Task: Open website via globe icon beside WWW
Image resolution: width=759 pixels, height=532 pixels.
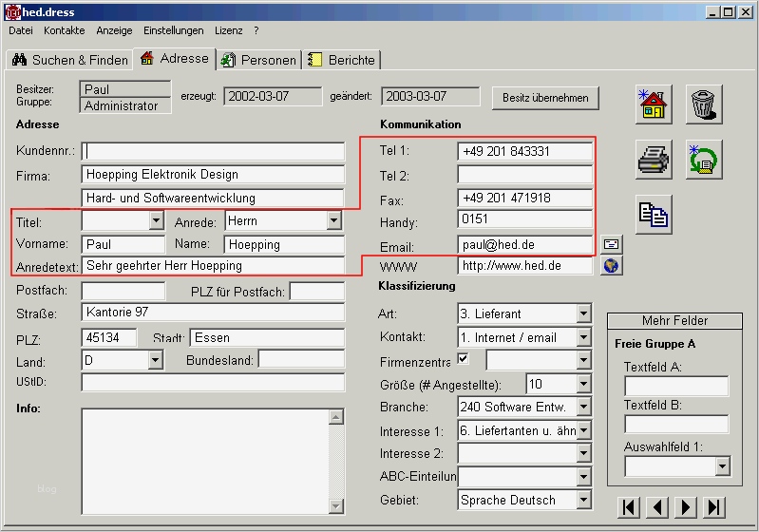Action: 612,266
